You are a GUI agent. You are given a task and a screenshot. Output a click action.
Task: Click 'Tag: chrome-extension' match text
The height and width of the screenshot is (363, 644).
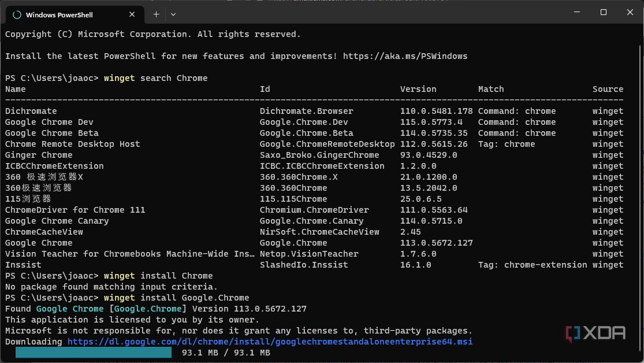tap(533, 265)
